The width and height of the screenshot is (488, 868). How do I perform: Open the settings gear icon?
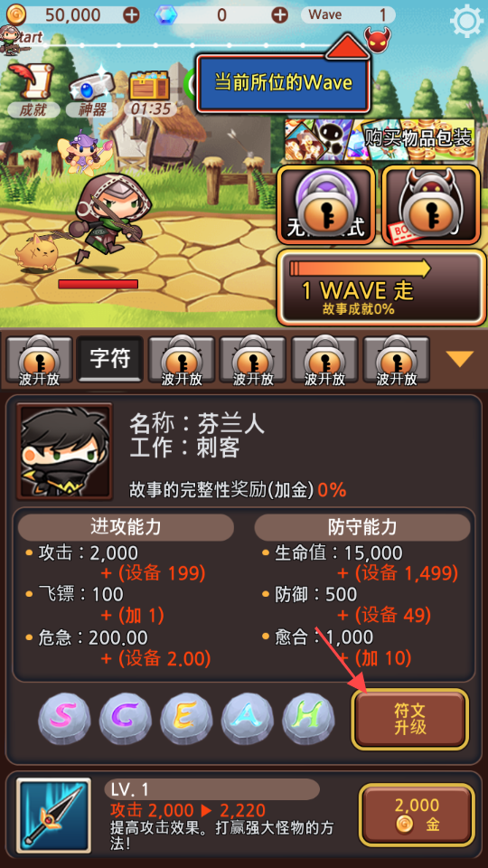tap(467, 21)
